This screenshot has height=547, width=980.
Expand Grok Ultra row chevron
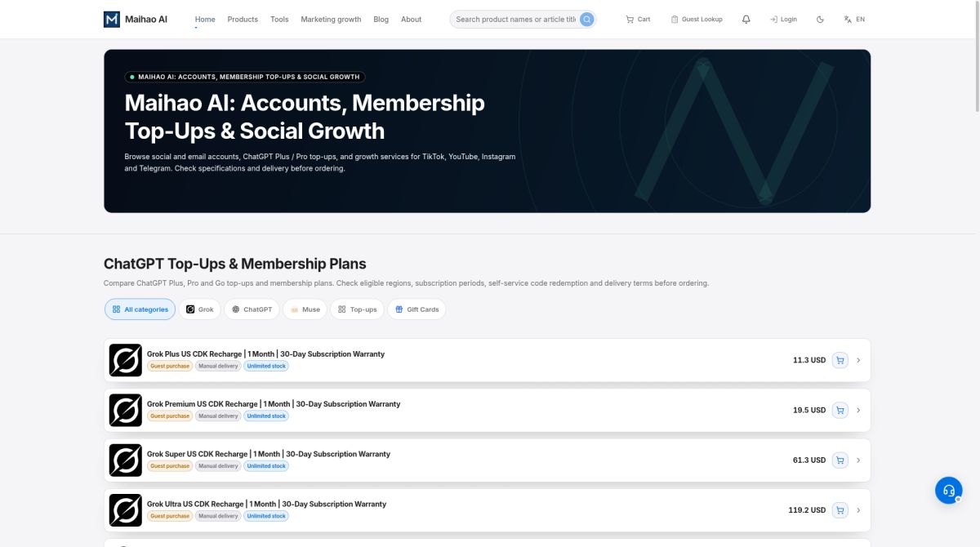pos(858,510)
